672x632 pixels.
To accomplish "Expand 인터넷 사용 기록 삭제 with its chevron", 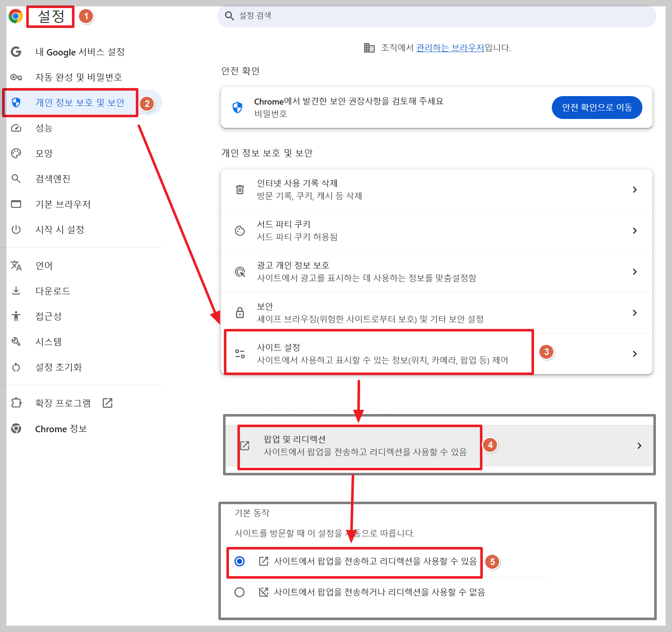I will pyautogui.click(x=634, y=190).
